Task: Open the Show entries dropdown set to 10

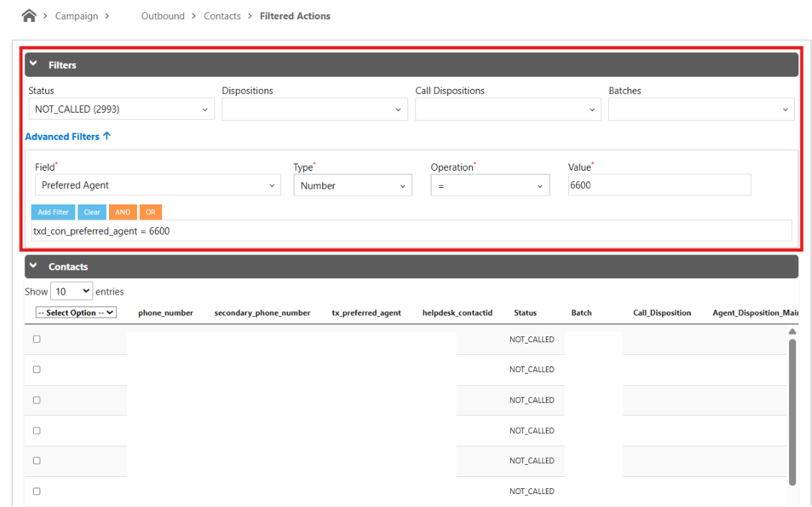Action: 72,291
